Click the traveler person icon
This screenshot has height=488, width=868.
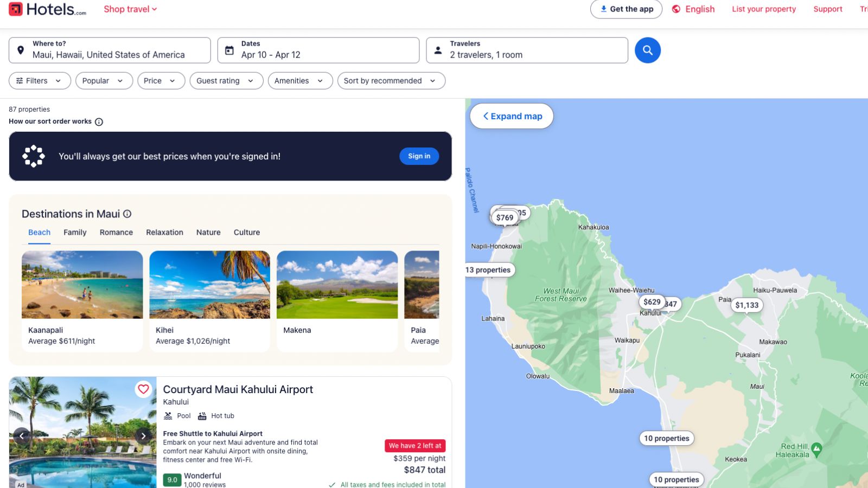[438, 50]
